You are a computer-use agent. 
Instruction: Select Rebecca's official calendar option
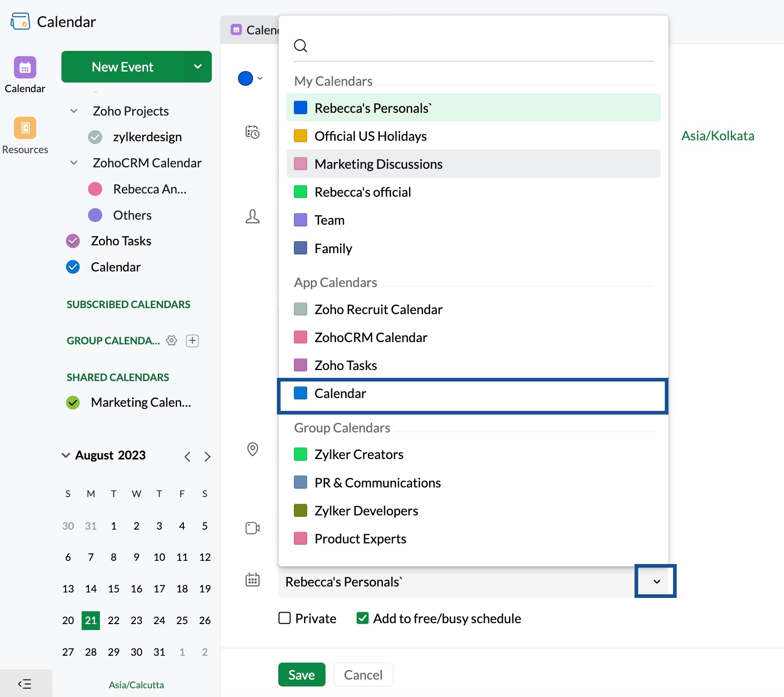pyautogui.click(x=473, y=192)
